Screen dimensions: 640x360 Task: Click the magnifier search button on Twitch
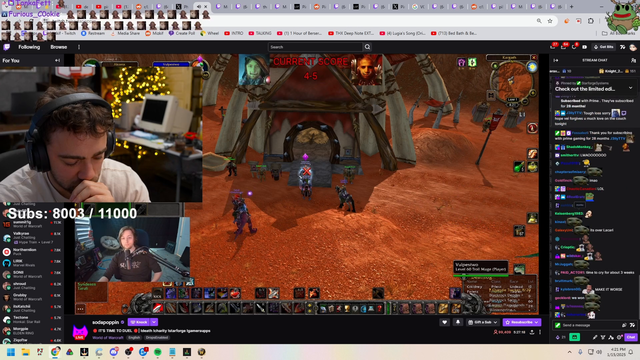coord(367,47)
